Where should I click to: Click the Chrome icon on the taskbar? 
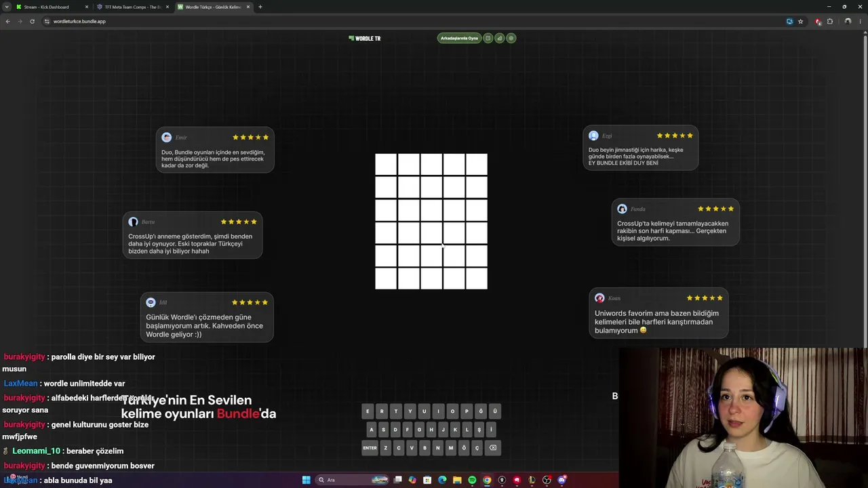pos(487,480)
